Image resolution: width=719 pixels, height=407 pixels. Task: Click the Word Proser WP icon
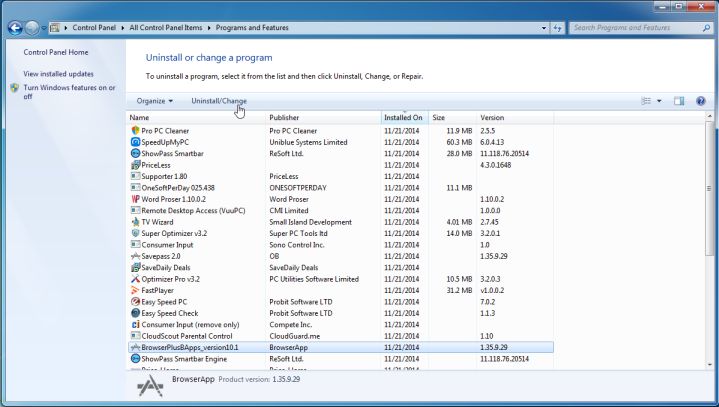135,199
